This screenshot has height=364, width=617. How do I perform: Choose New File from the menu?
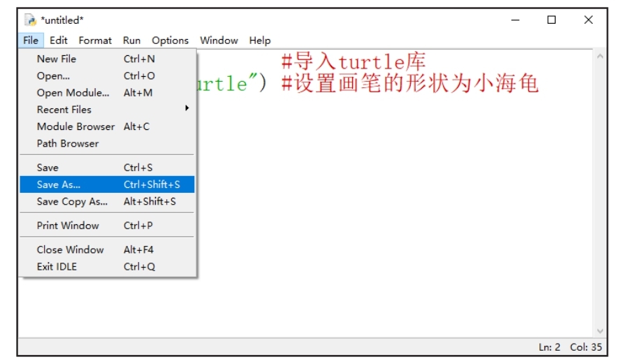107,59
